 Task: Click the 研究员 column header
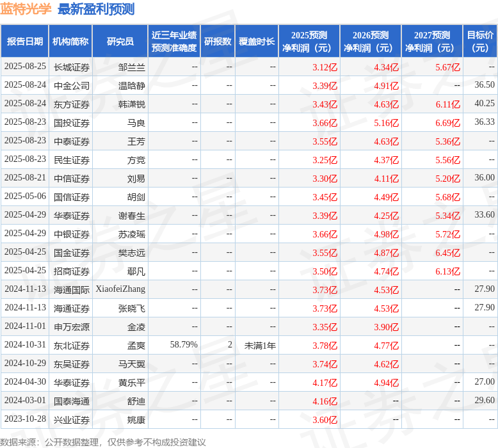point(120,41)
